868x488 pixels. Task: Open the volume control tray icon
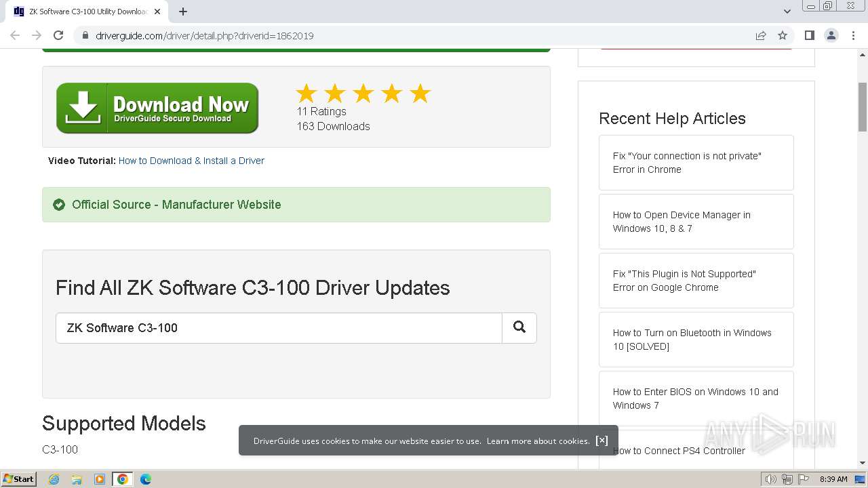(x=770, y=479)
